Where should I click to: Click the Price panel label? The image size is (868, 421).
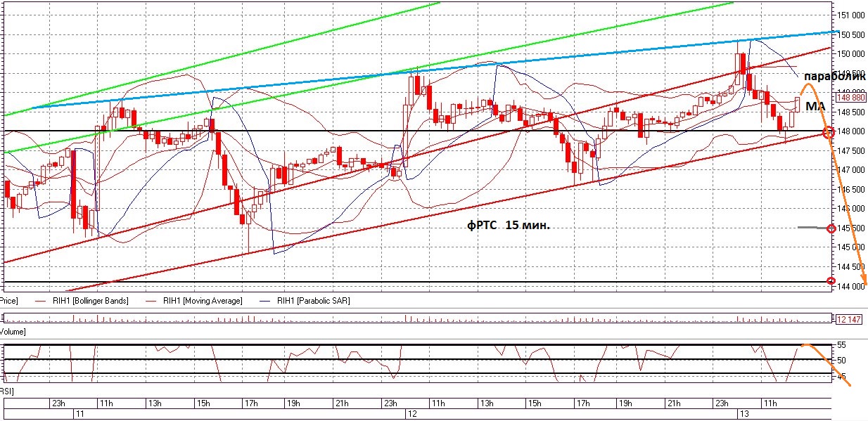(8, 301)
